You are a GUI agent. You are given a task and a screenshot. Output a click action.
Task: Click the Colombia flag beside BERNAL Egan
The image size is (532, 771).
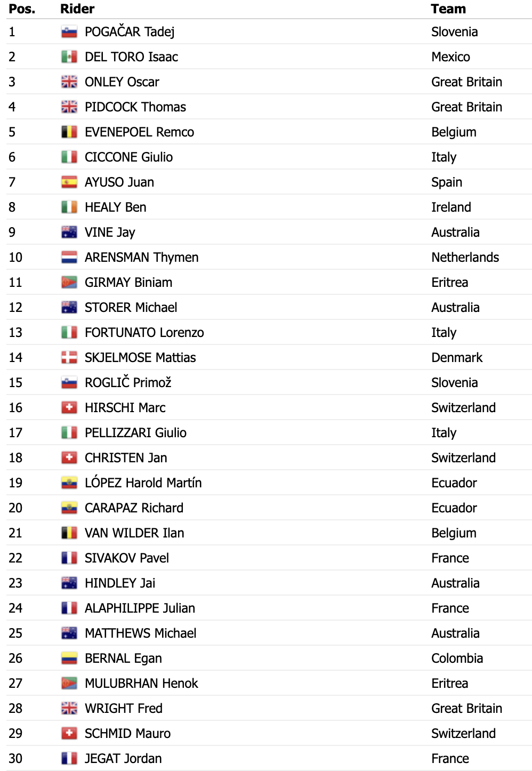coord(69,658)
